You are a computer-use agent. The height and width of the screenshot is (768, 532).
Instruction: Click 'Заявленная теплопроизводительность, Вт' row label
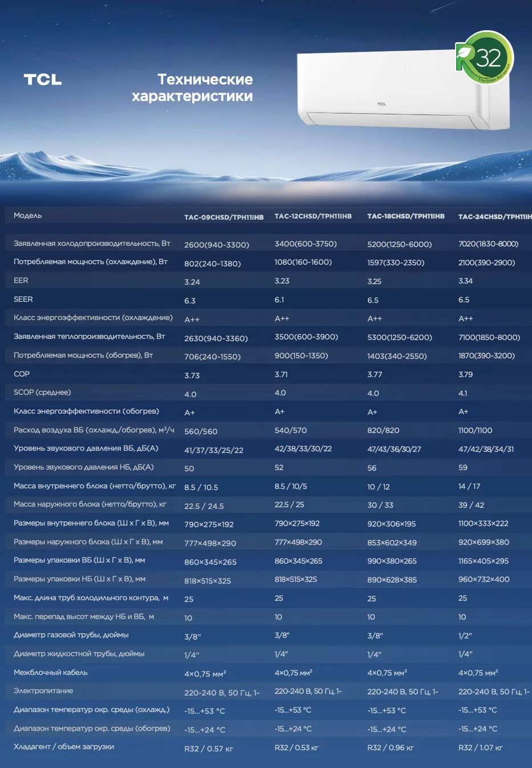point(90,337)
